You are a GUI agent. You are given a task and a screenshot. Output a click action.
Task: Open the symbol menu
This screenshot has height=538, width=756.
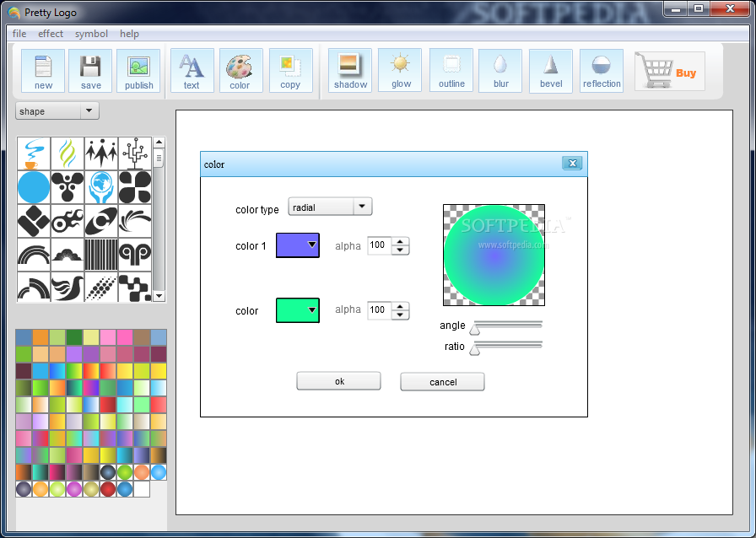[91, 34]
